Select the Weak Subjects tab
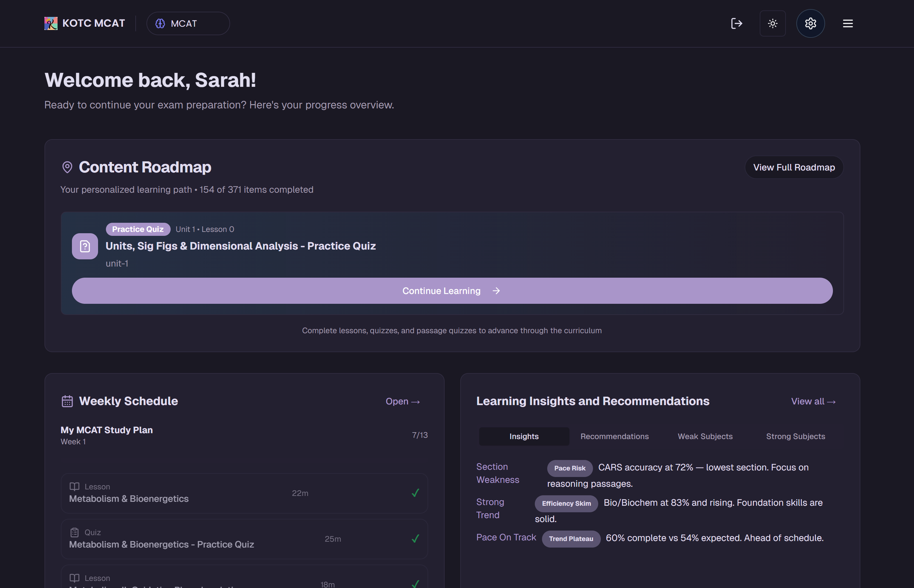The width and height of the screenshot is (914, 588). pos(705,436)
